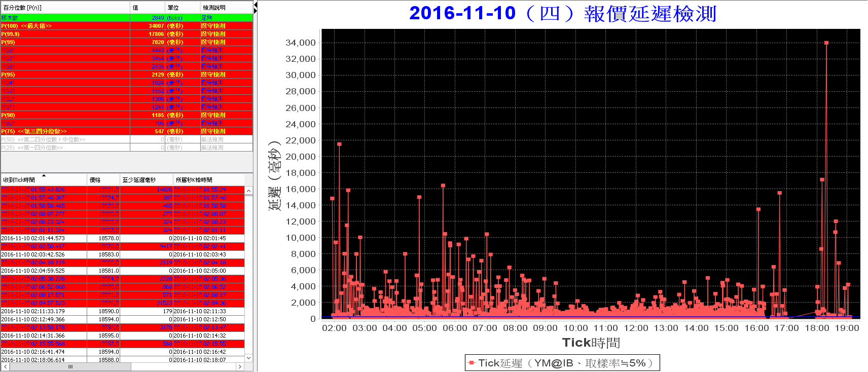Select the P(99.9) row

point(127,34)
